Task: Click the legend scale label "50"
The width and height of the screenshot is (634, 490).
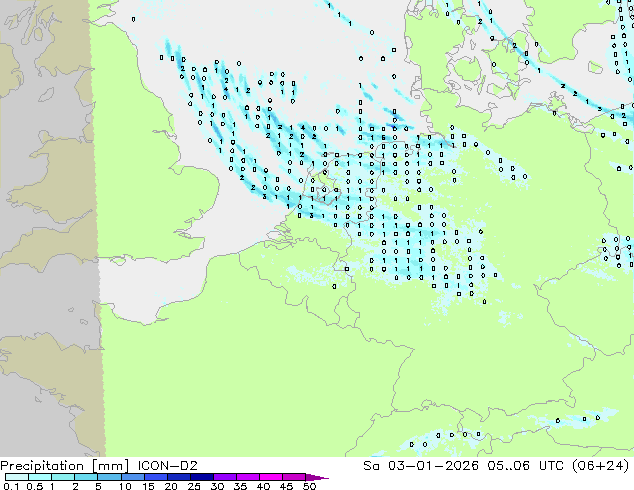Action: pyautogui.click(x=310, y=486)
